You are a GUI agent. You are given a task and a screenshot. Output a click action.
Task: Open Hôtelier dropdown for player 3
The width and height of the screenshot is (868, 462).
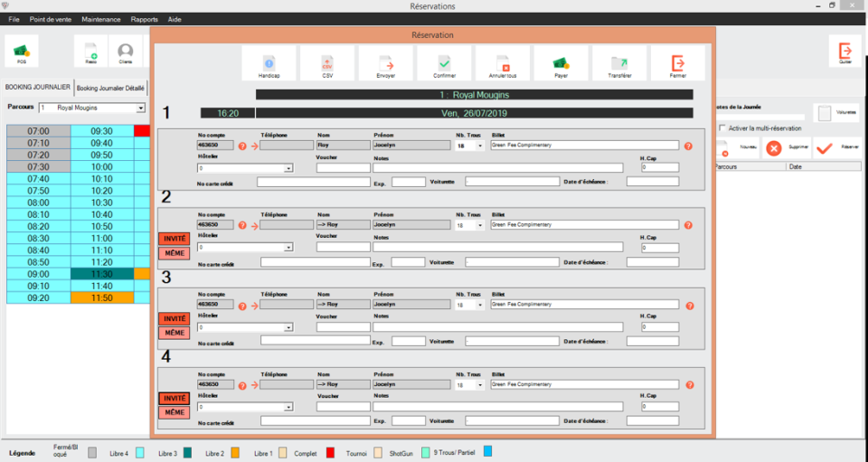point(288,327)
